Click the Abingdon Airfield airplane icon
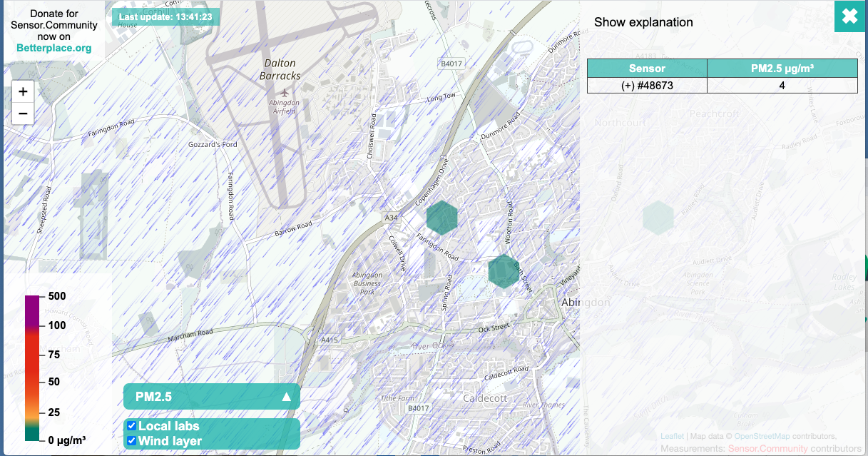This screenshot has width=868, height=456. click(x=285, y=92)
